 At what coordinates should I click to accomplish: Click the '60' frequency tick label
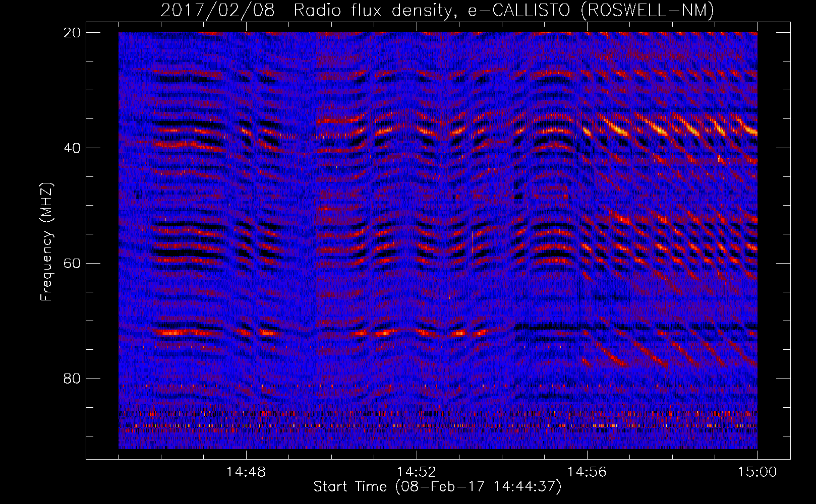coord(73,263)
